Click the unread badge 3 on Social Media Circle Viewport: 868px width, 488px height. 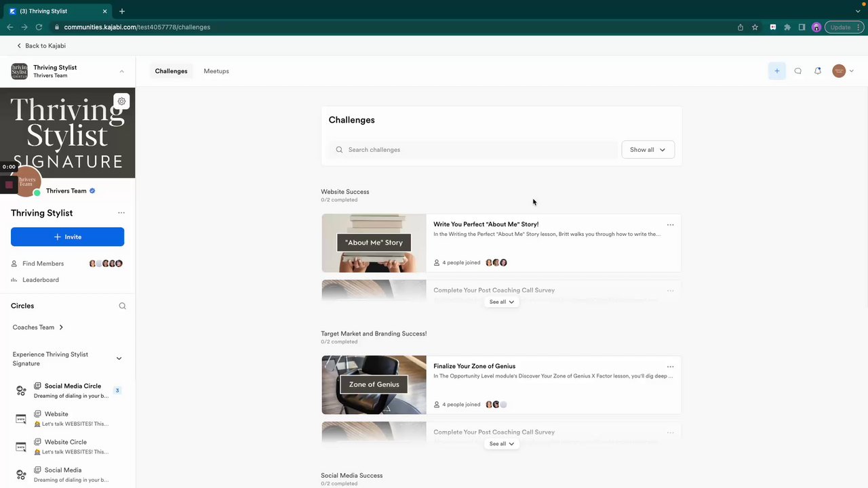click(x=117, y=390)
